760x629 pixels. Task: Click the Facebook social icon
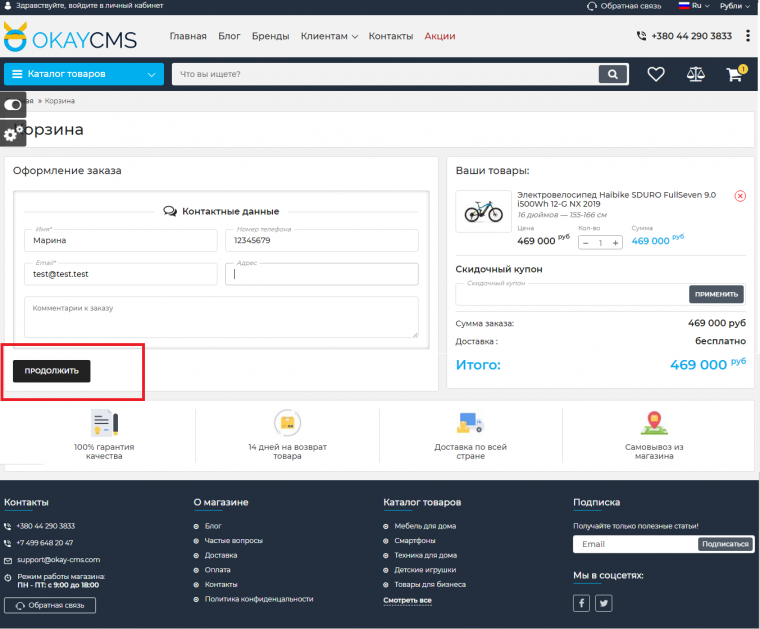(581, 603)
